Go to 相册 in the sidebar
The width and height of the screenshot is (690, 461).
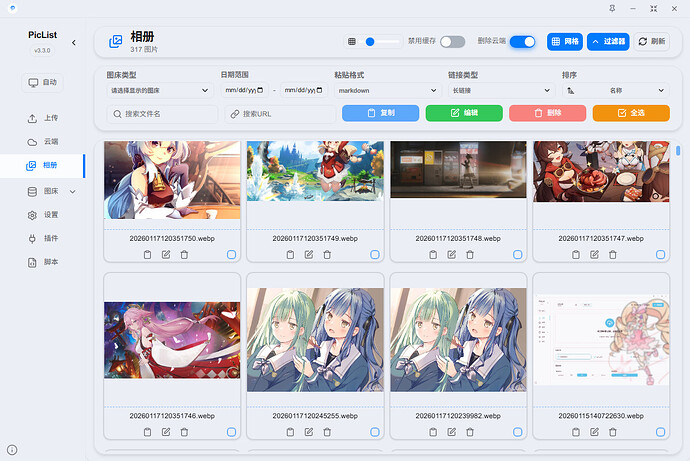click(x=42, y=165)
